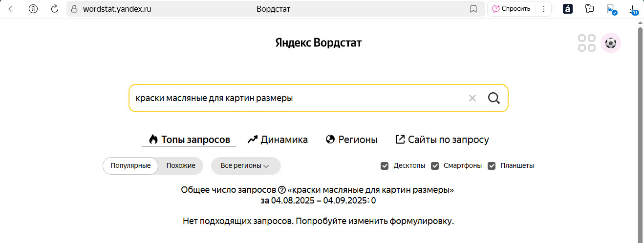The image size is (644, 243).
Task: Run search with the magnifying glass icon
Action: (x=494, y=98)
